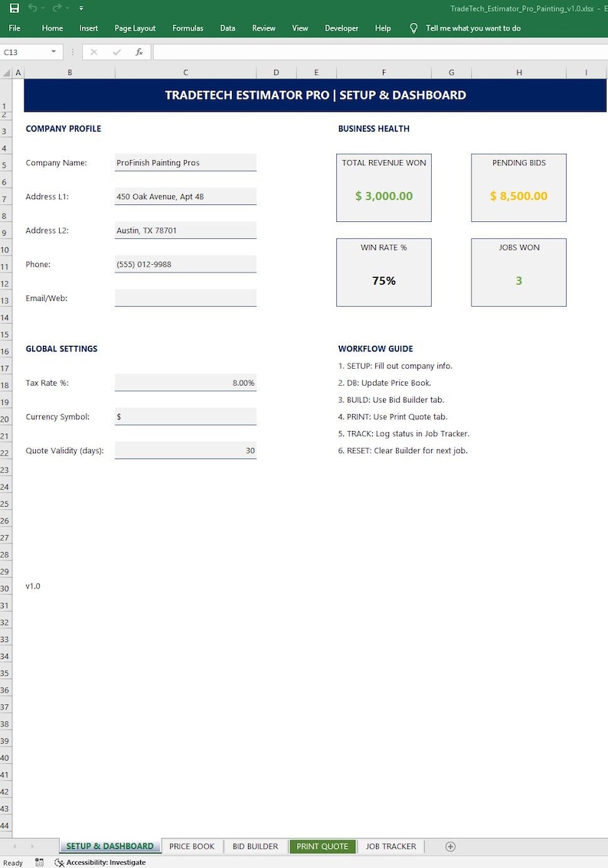Click into the formula bar field

[x=381, y=52]
